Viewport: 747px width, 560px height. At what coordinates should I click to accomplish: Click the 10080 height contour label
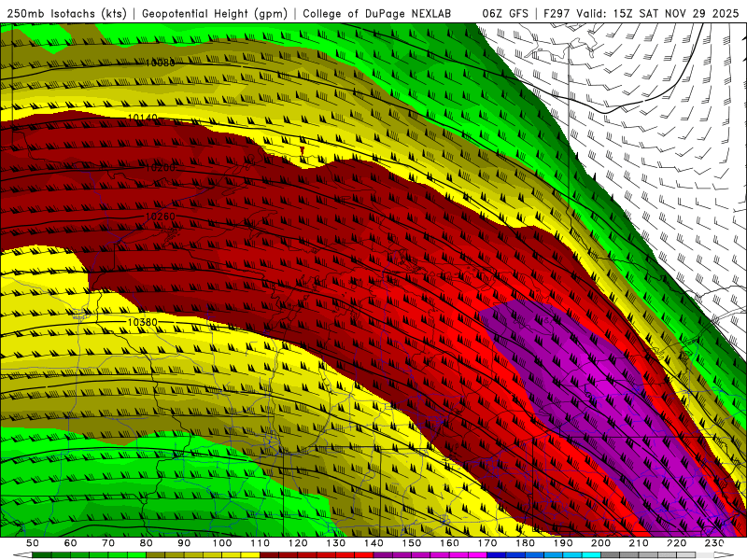pos(160,63)
